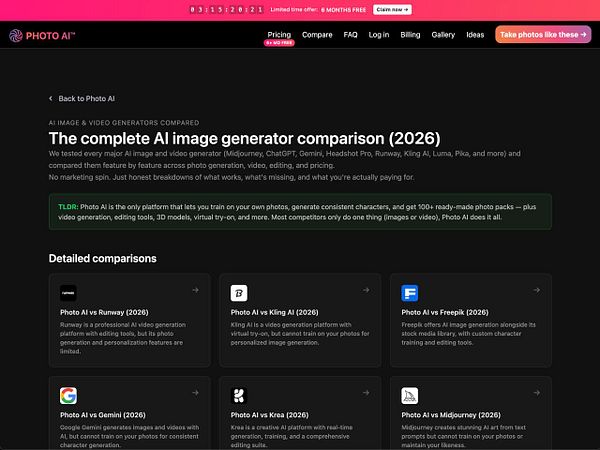600x450 pixels.
Task: Click the complete AI image generator comparison heading
Action: [245, 139]
